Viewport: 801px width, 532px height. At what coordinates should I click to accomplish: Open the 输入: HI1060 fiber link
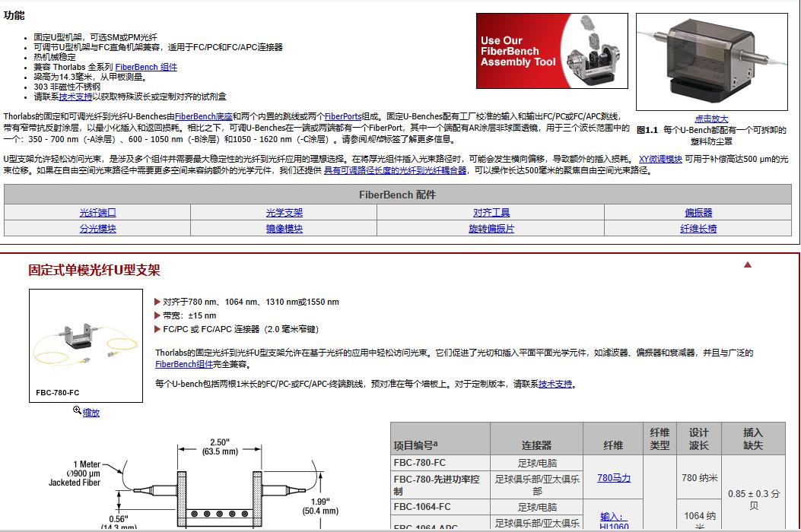[614, 521]
